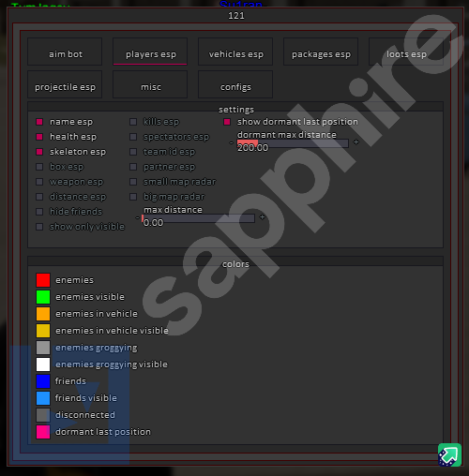Viewport: 469px width, 476px height.
Task: Switch to the players esp tab
Action: pos(150,52)
